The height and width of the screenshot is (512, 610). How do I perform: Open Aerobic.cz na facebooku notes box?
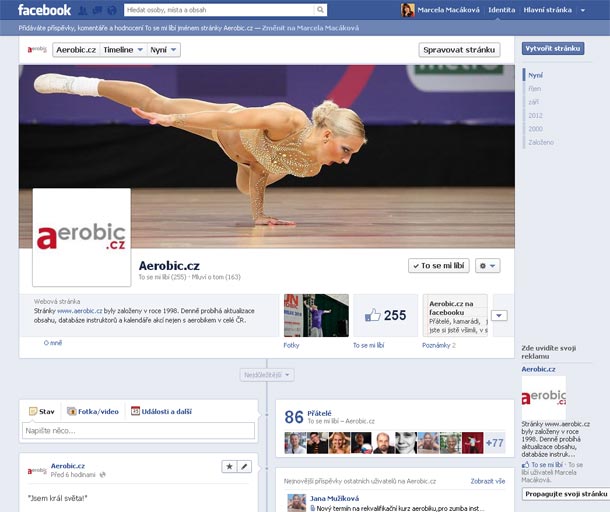pos(455,315)
